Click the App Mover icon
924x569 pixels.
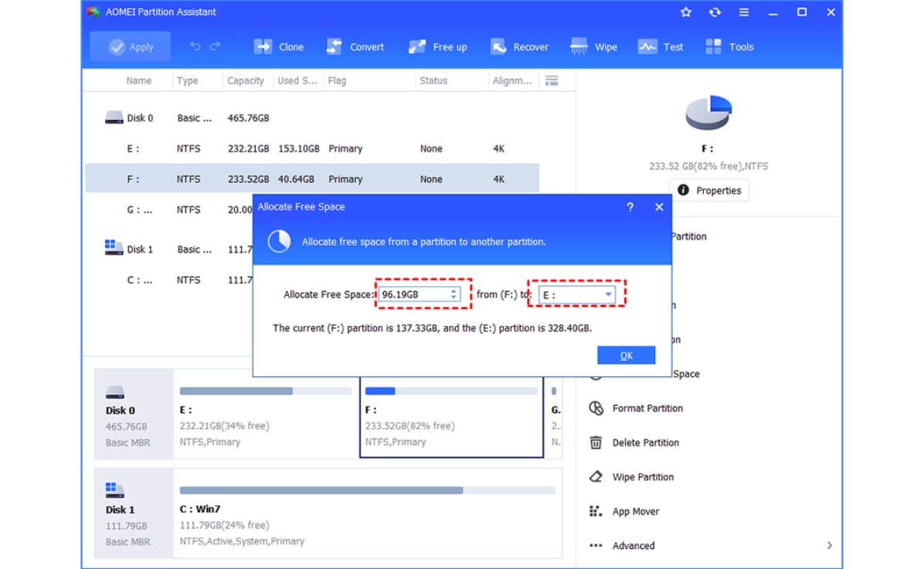(x=596, y=511)
